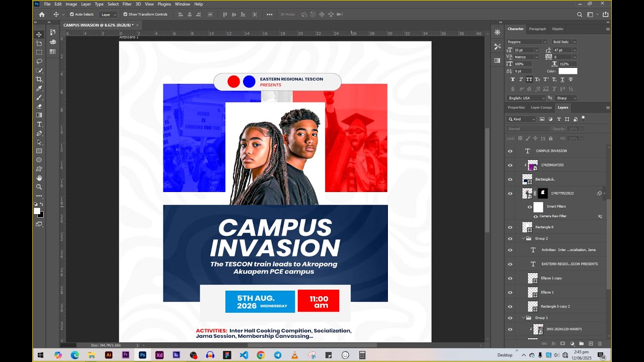Open the Metrics kerning dropdown
The width and height of the screenshot is (644, 362).
click(x=536, y=57)
